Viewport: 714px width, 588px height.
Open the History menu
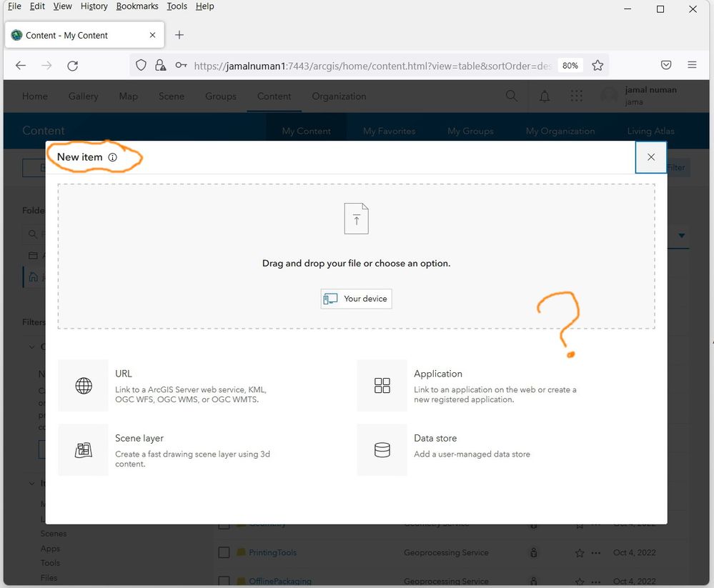(94, 6)
